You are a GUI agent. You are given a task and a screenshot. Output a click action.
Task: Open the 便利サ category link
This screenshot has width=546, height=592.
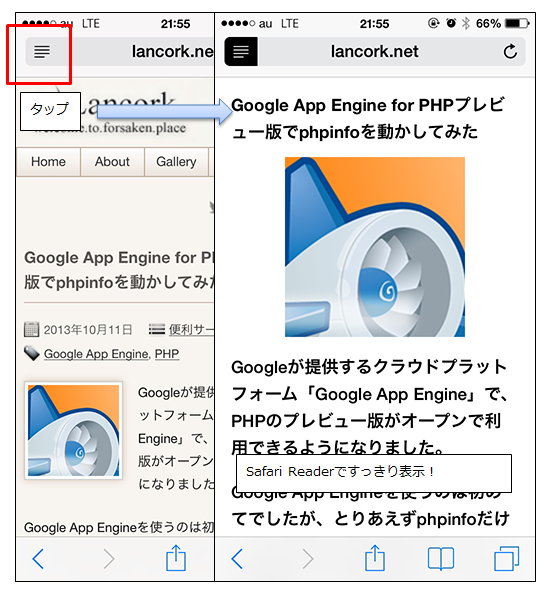tap(191, 330)
